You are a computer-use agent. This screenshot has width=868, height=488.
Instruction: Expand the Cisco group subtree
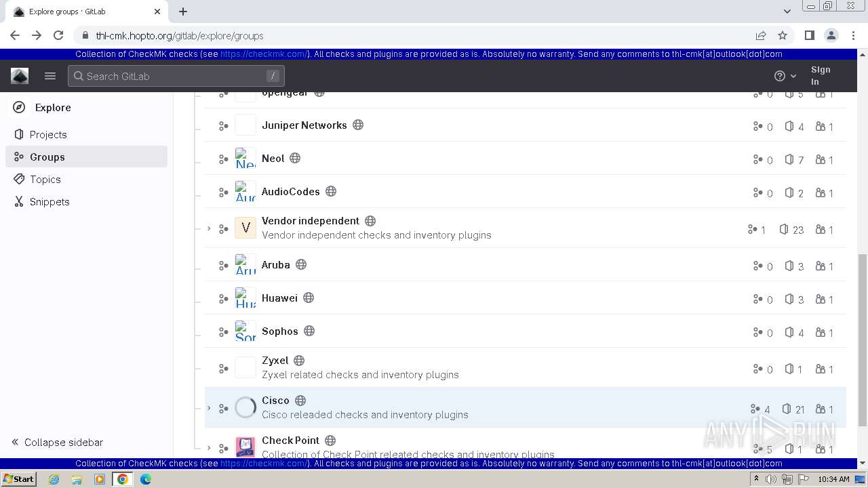209,408
